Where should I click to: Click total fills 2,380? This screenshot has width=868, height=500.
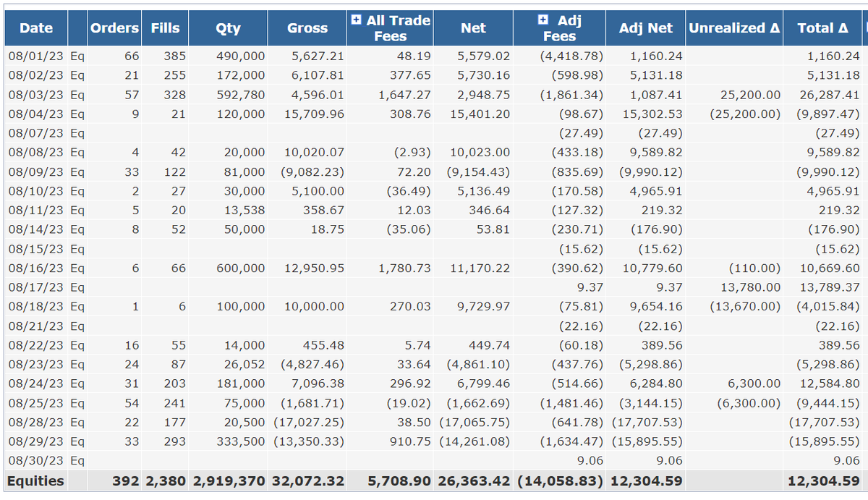(x=167, y=480)
